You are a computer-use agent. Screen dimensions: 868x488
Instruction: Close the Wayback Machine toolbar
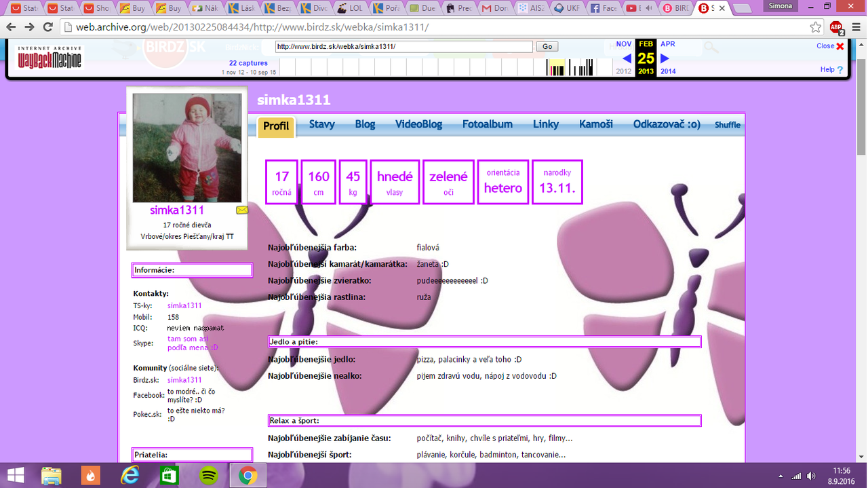(x=831, y=46)
